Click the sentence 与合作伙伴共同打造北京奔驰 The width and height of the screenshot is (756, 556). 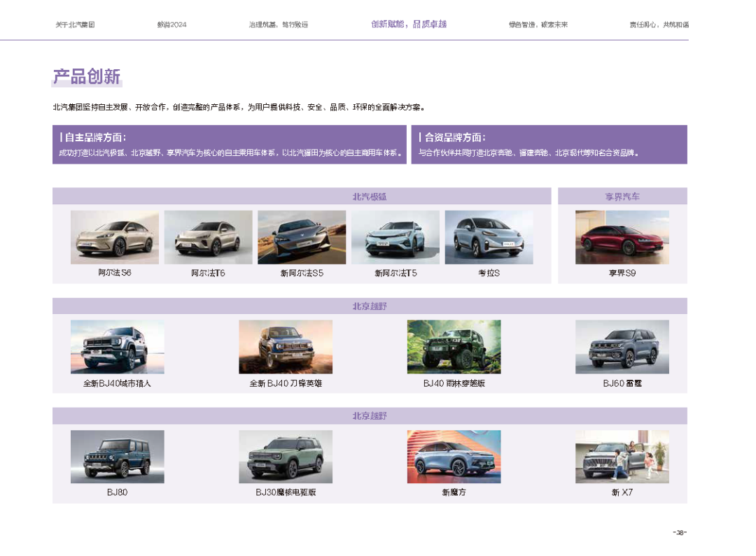pyautogui.click(x=529, y=152)
